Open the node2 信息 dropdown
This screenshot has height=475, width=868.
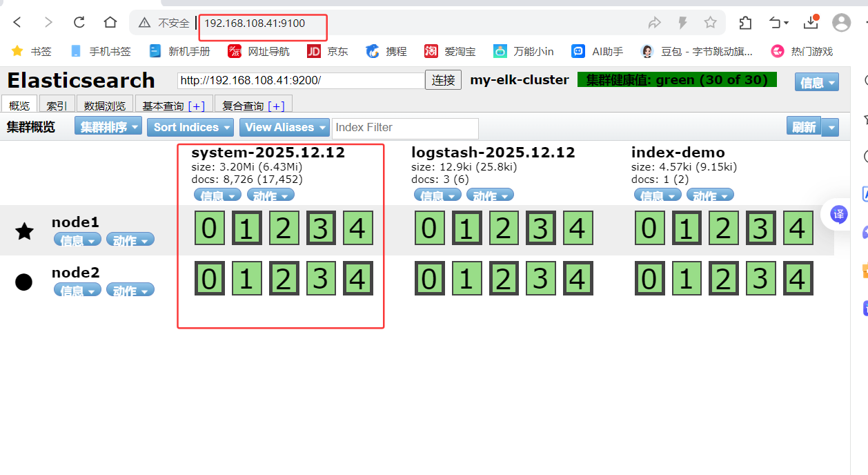(x=77, y=291)
